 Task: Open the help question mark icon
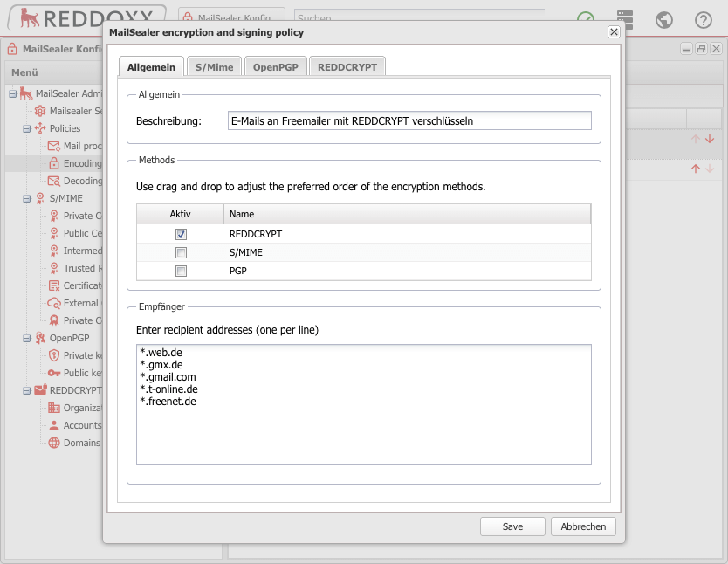point(703,20)
